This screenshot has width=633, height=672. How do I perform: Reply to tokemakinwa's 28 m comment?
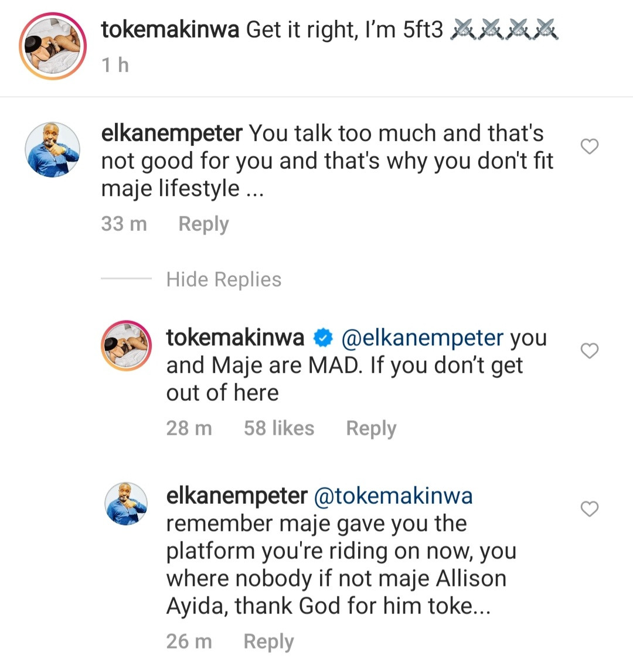coord(371,428)
